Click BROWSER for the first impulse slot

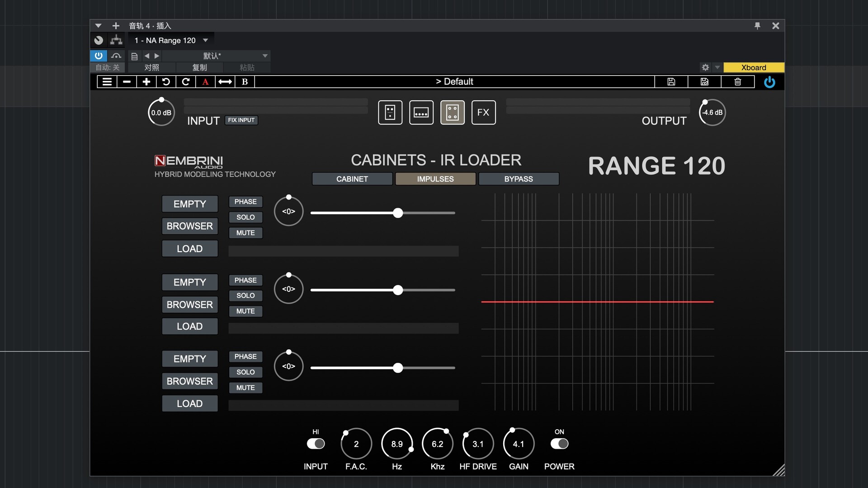point(190,226)
